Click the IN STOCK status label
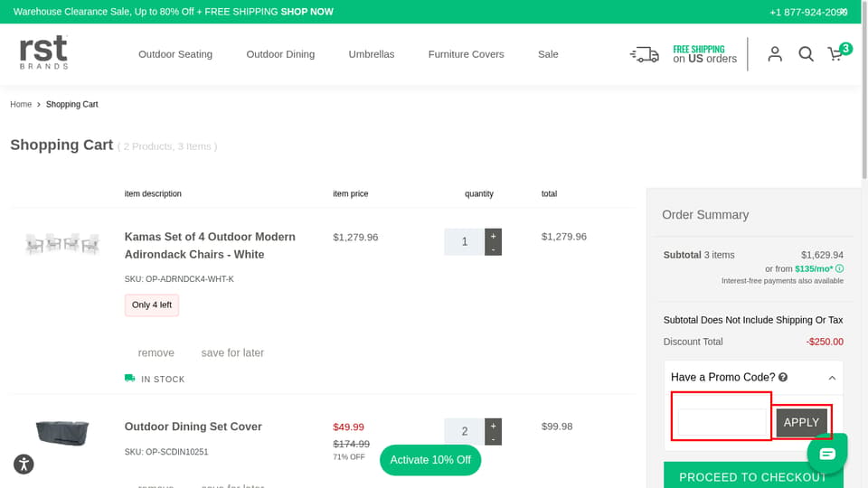The width and height of the screenshot is (868, 488). pos(163,380)
